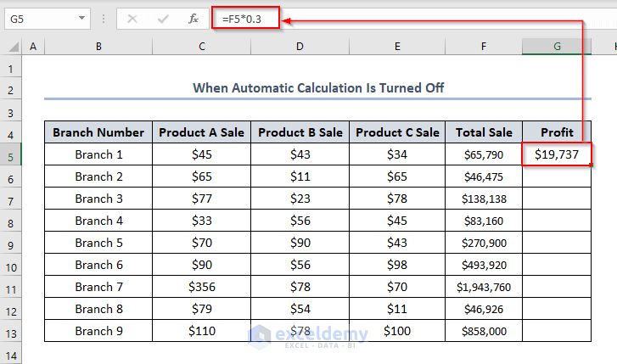Click the formula bar showing =F5*0.3
This screenshot has height=364, width=617.
413,19
